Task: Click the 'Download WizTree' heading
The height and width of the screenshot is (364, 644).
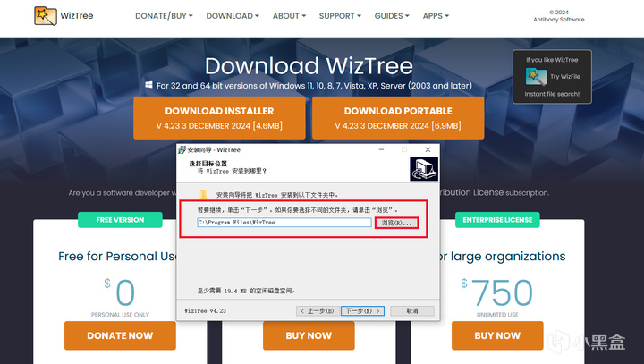Action: (x=309, y=66)
